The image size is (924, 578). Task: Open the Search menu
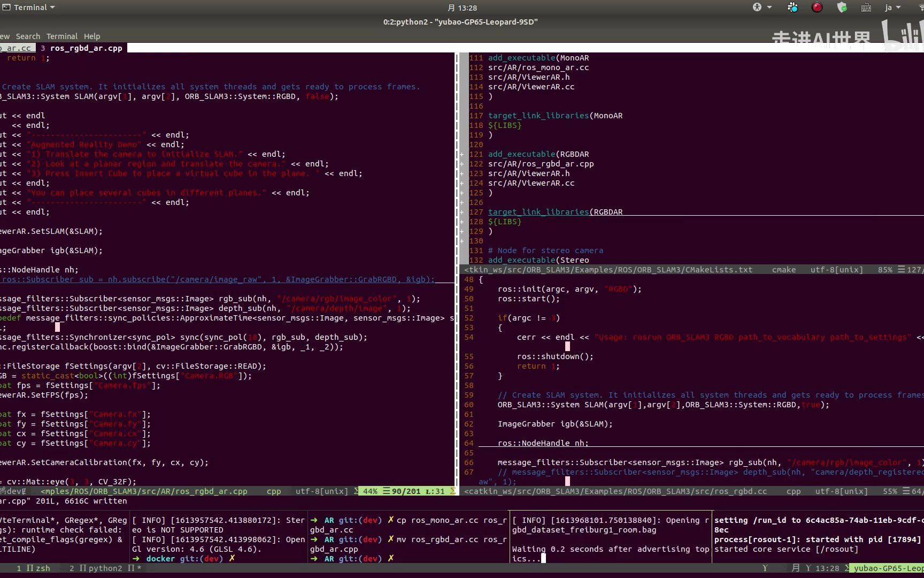click(x=28, y=36)
